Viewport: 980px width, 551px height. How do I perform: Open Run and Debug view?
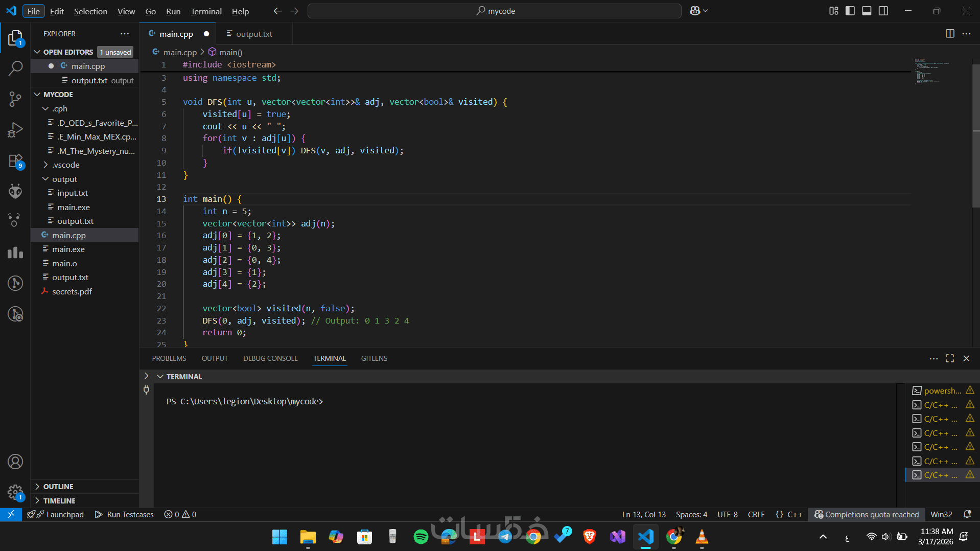(x=15, y=130)
